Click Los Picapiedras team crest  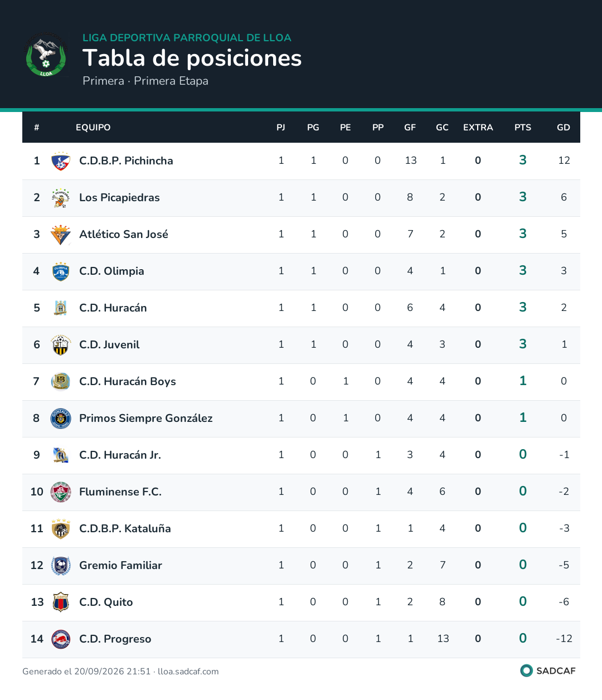click(61, 198)
